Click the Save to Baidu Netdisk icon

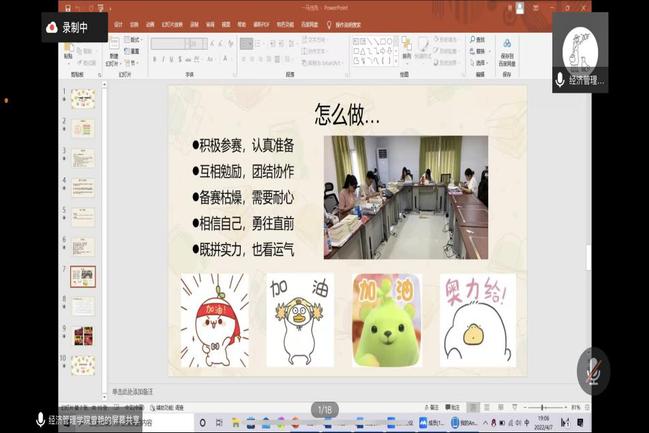507,50
